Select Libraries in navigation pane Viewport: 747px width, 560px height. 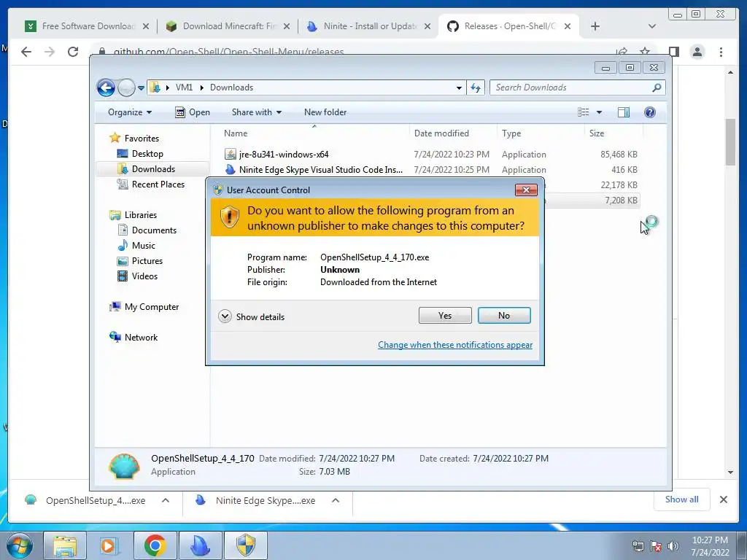pos(133,215)
